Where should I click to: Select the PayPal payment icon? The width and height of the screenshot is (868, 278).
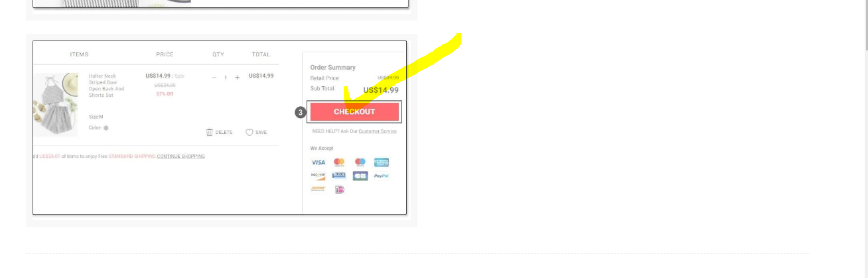point(381,176)
